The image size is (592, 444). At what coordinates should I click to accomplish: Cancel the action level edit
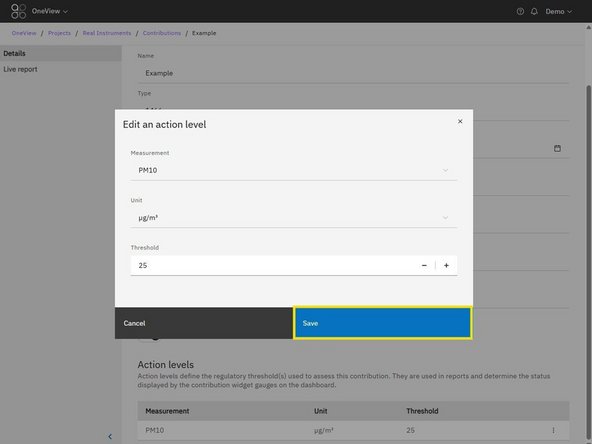[x=204, y=323]
